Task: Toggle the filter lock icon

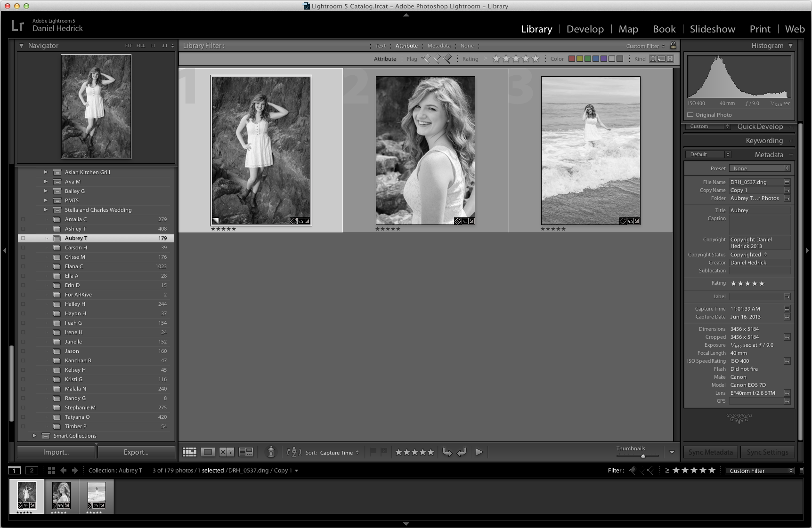Action: [673, 46]
